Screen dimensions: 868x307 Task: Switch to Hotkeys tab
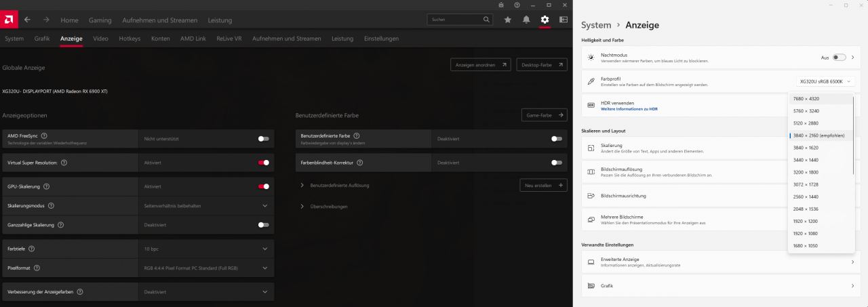[x=130, y=39]
